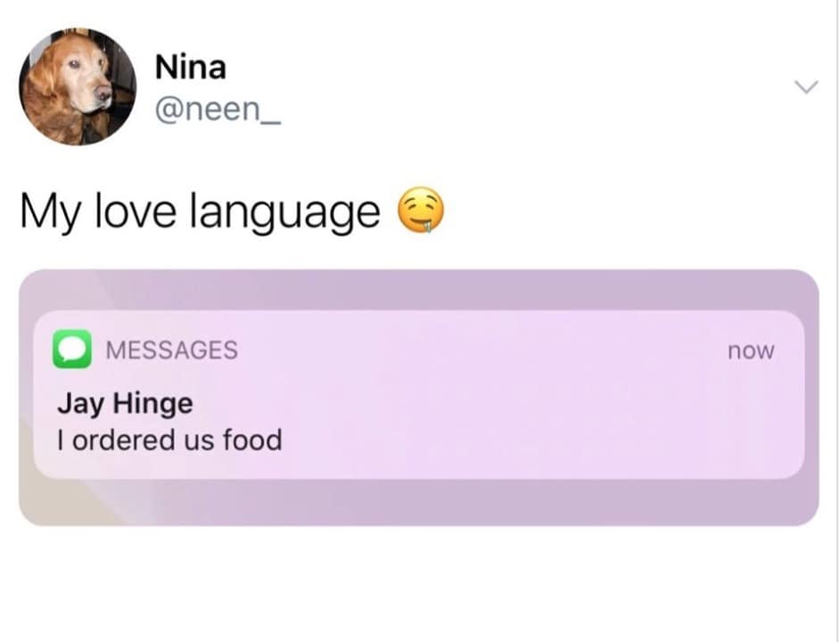
Task: Click the 'now' notification timestamp
Action: (x=751, y=351)
